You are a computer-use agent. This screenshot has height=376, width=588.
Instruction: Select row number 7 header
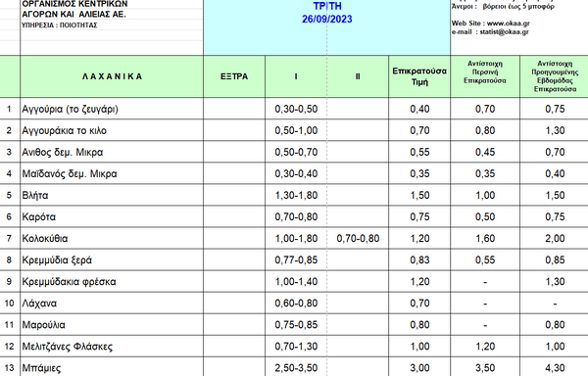tap(10, 239)
